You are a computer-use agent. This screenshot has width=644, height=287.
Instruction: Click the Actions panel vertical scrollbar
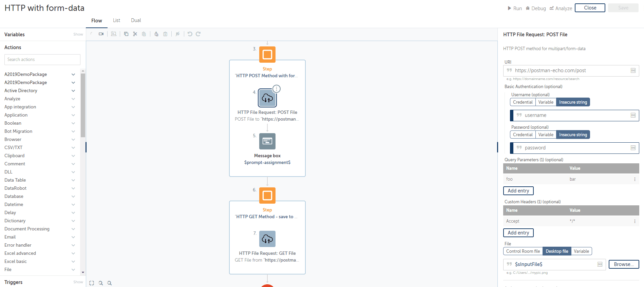(x=83, y=105)
